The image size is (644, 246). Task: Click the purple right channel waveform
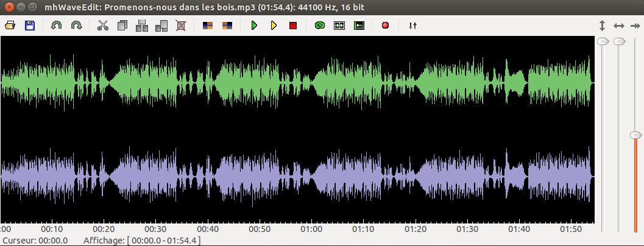tap(297, 176)
